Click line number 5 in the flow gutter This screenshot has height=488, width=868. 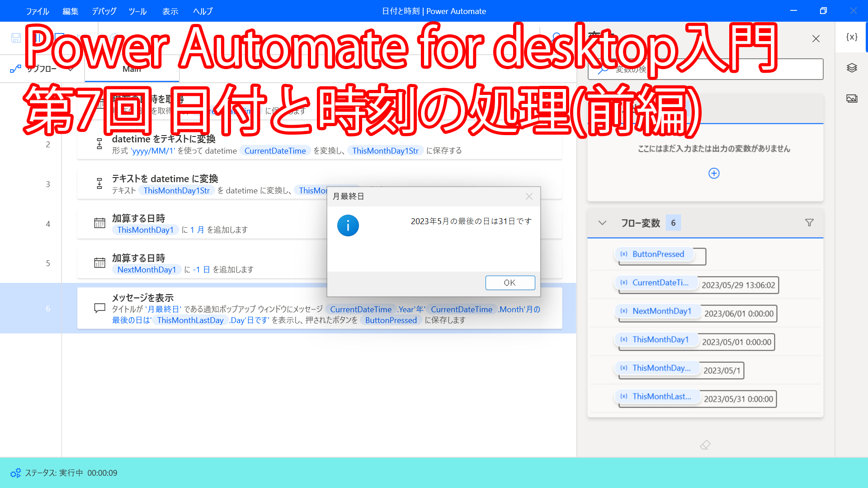[48, 263]
